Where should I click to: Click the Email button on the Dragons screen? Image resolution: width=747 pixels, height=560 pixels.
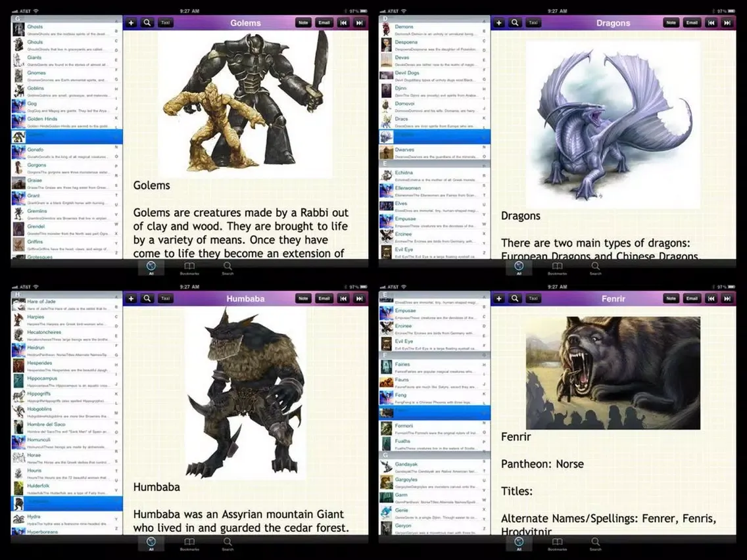tap(692, 22)
